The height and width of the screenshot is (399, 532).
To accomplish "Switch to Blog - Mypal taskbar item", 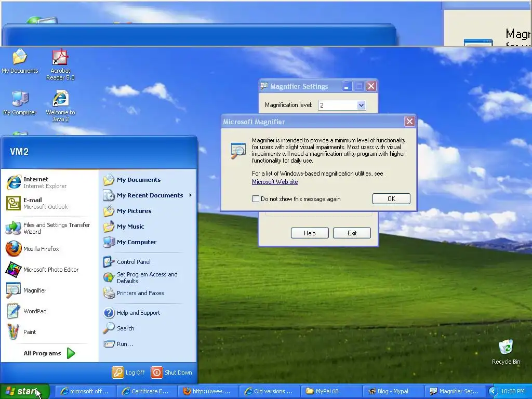I will pyautogui.click(x=392, y=391).
